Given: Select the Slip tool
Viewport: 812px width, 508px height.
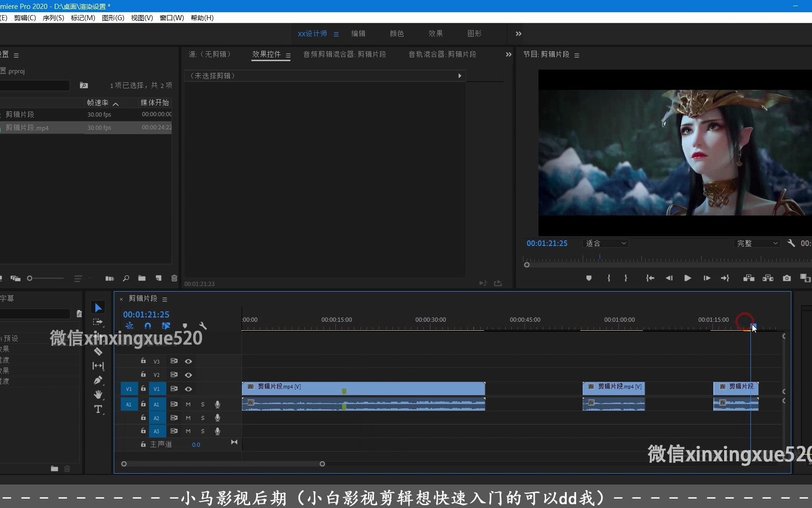Looking at the screenshot, I should (98, 365).
